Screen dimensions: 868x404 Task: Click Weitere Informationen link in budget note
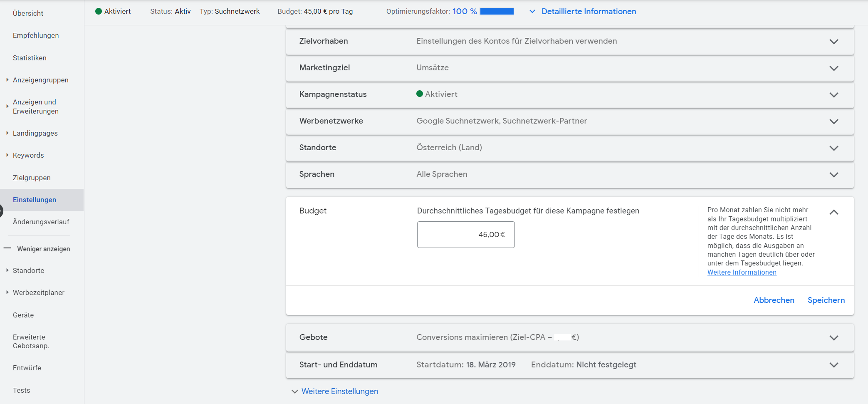pos(742,272)
